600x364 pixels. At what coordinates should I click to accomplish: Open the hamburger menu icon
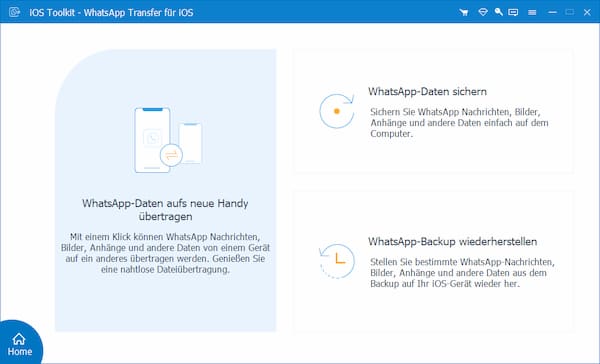[x=532, y=13]
